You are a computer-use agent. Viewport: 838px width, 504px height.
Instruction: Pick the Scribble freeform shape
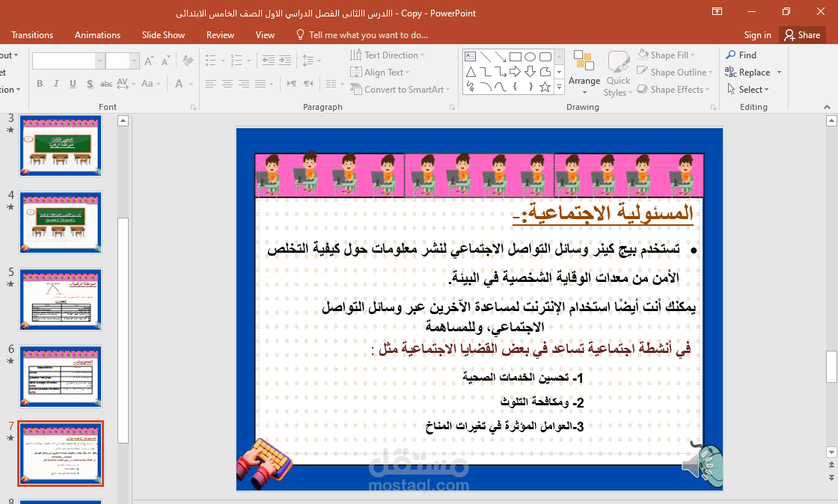point(471,87)
